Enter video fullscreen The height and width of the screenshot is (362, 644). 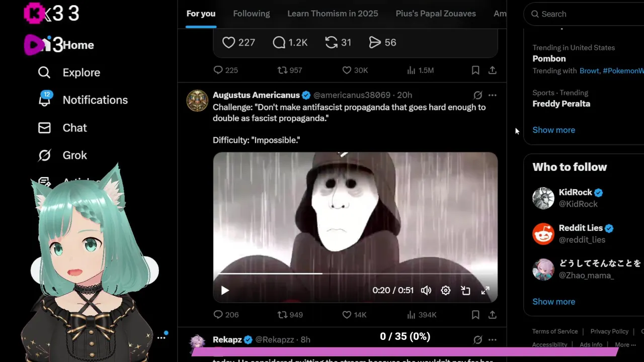(485, 291)
